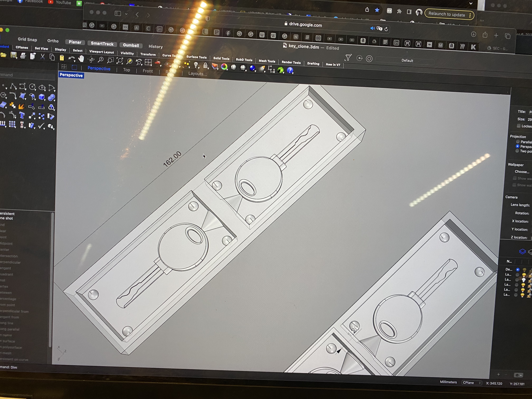This screenshot has width=532, height=399.
Task: Click the Copy icon in toolbar
Action: point(52,57)
